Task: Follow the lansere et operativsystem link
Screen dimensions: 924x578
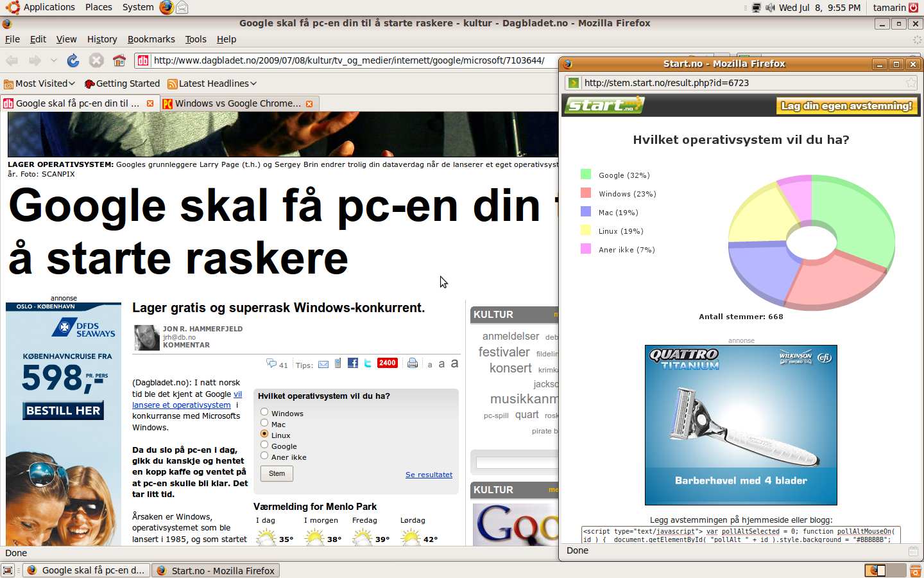Action: pos(182,405)
